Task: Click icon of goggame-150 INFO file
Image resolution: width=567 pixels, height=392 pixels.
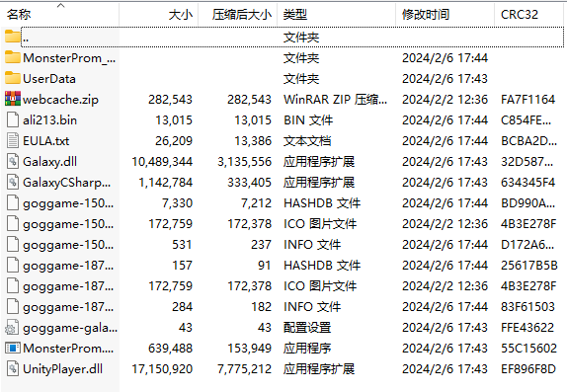Action: [12, 244]
